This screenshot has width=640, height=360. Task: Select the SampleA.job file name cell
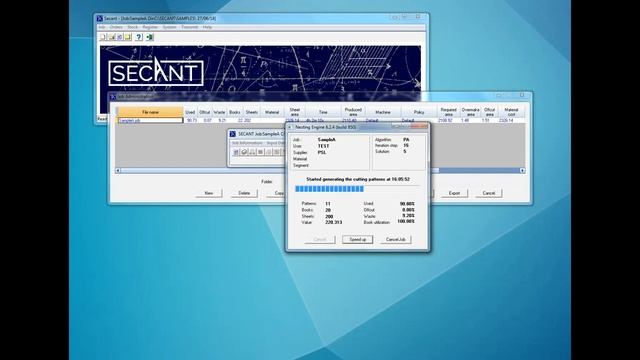150,120
